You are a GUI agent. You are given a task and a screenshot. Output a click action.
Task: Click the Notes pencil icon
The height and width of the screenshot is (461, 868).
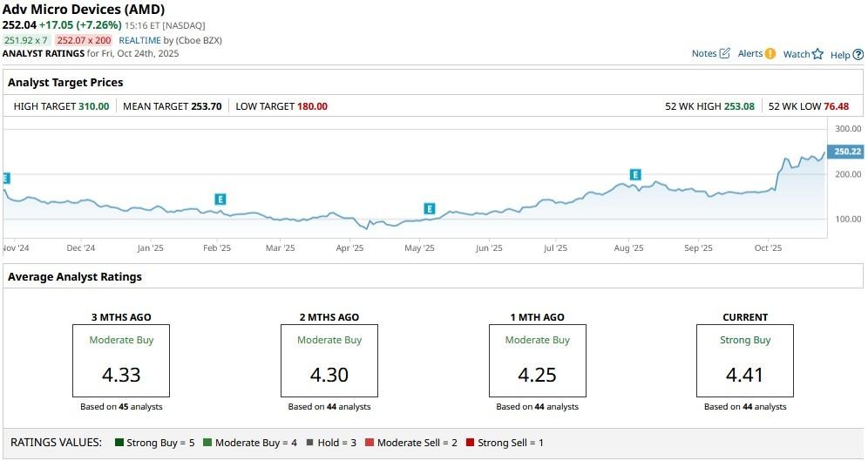[x=724, y=54]
